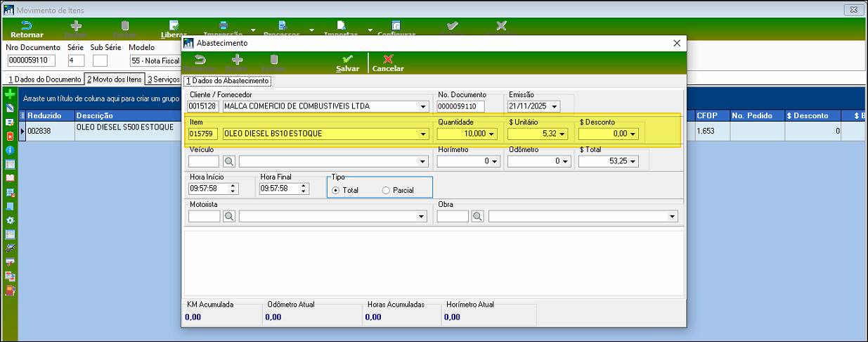Screen dimensions: 868x342
Task: Expand the Cliente / Fornecedor dropdown
Action: [422, 107]
